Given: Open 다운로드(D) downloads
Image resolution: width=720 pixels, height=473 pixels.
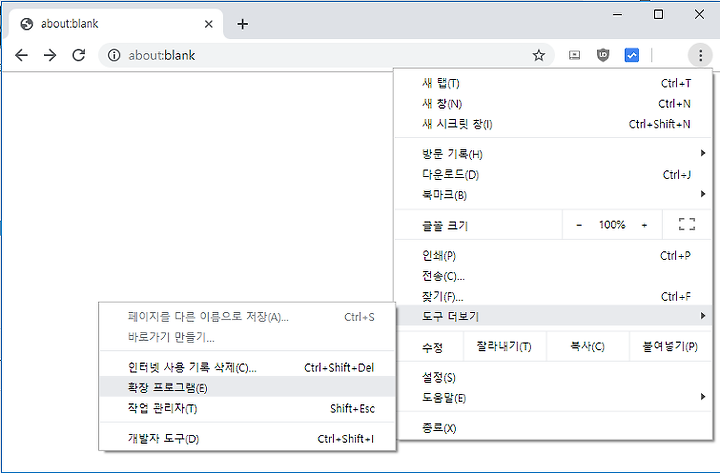Looking at the screenshot, I should click(x=553, y=175).
